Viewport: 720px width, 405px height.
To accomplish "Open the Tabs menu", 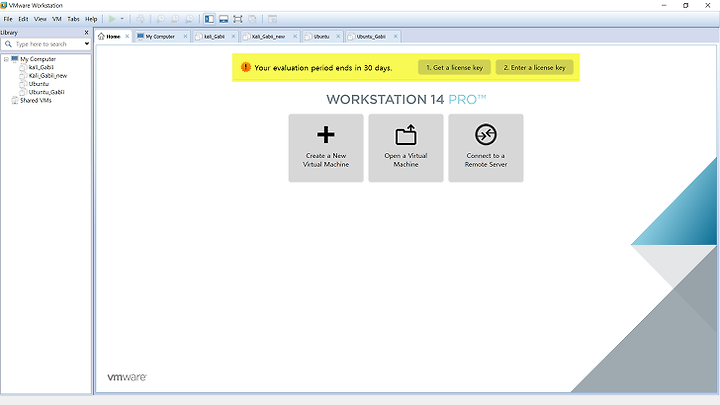I will click(x=73, y=19).
